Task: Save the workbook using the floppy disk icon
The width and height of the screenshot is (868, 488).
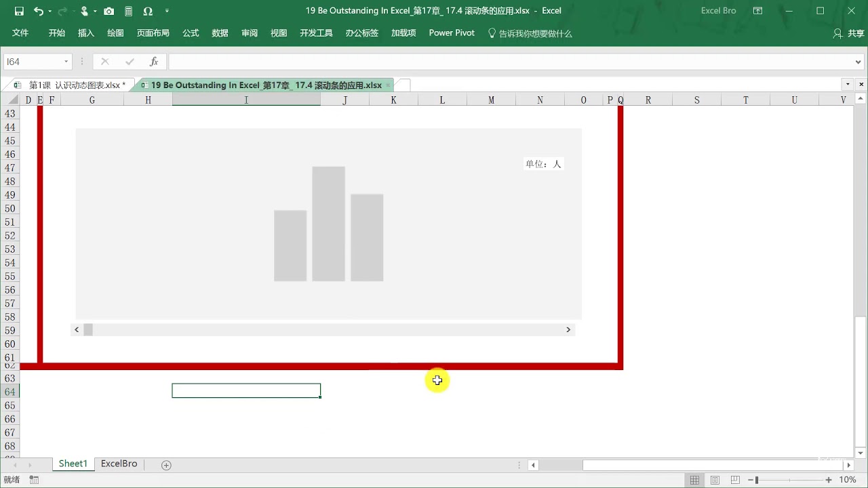Action: point(19,11)
